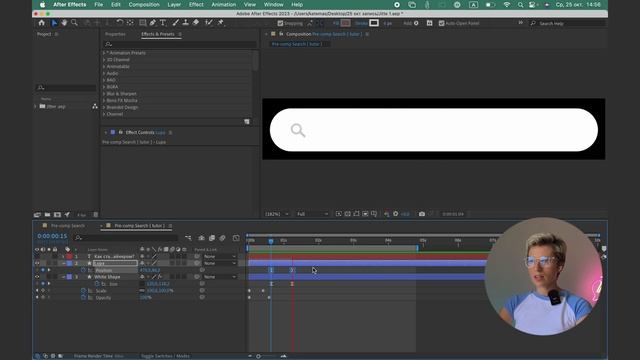Open the Window menu
Image resolution: width=640 pixels, height=360 pixels.
point(273,4)
